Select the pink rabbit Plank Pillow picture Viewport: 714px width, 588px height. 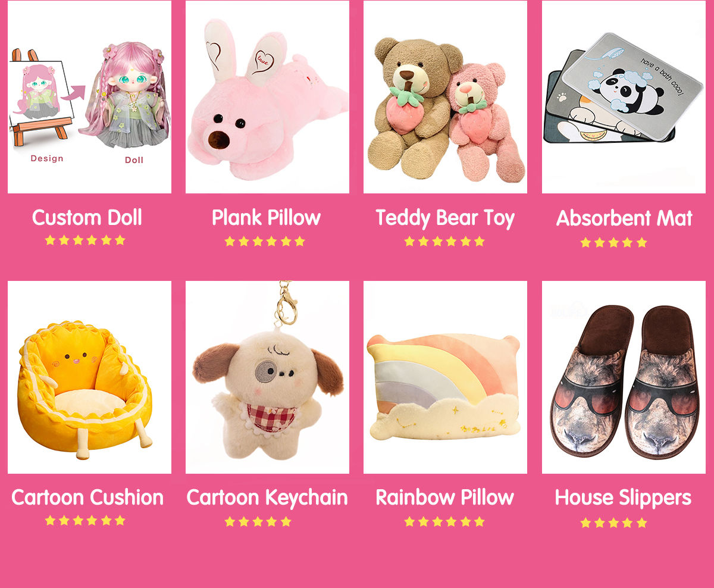click(267, 96)
